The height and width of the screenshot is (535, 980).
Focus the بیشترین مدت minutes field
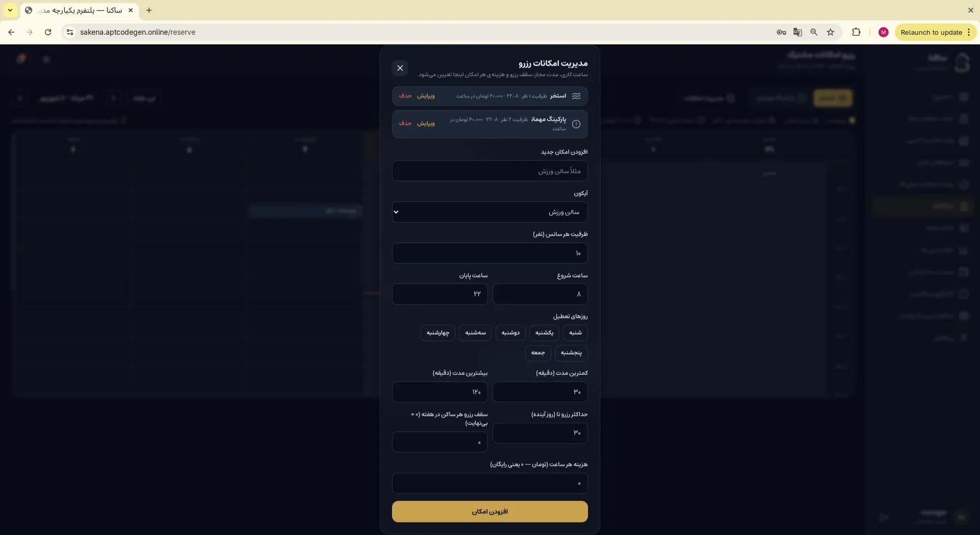440,392
